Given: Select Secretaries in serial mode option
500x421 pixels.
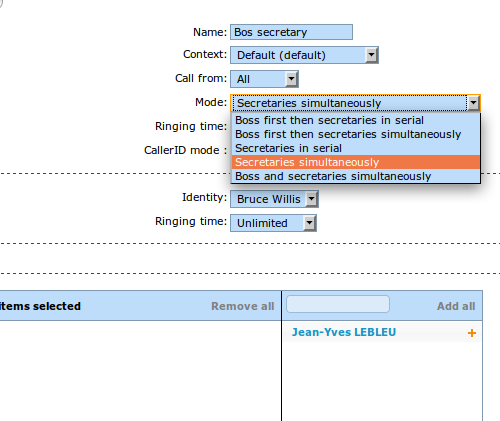Looking at the screenshot, I should pos(356,148).
